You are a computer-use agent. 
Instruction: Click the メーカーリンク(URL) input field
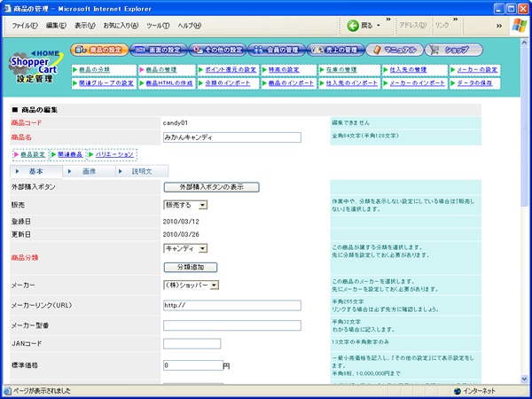click(x=232, y=305)
